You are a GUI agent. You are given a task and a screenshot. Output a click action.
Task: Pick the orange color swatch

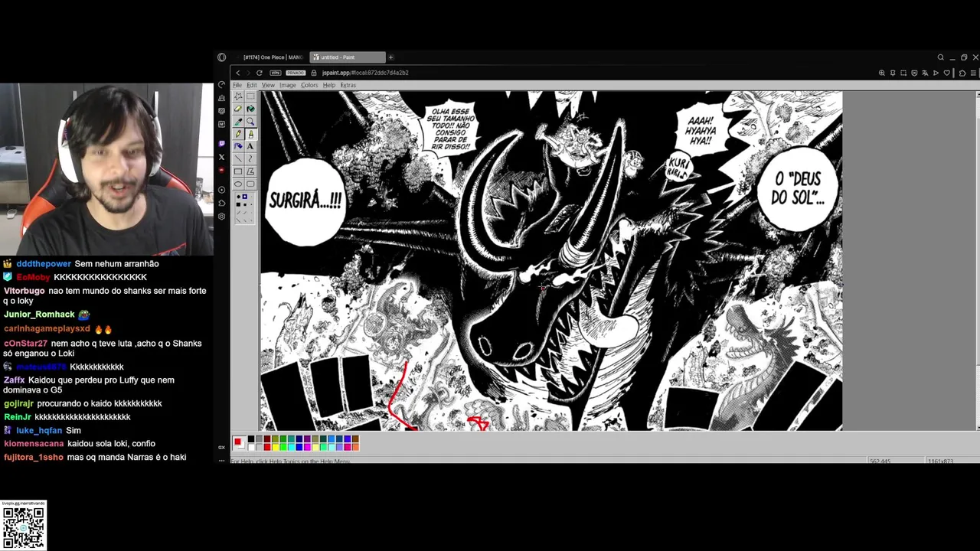[x=355, y=447]
